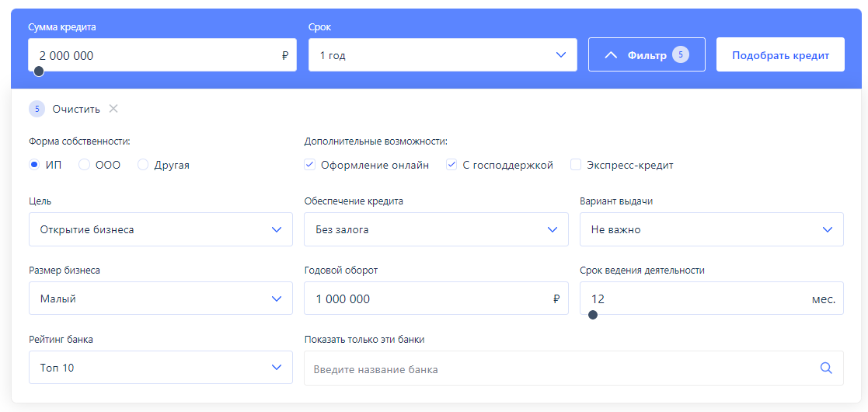Disable the С господдержкой checkbox
The width and height of the screenshot is (868, 412).
[x=451, y=165]
